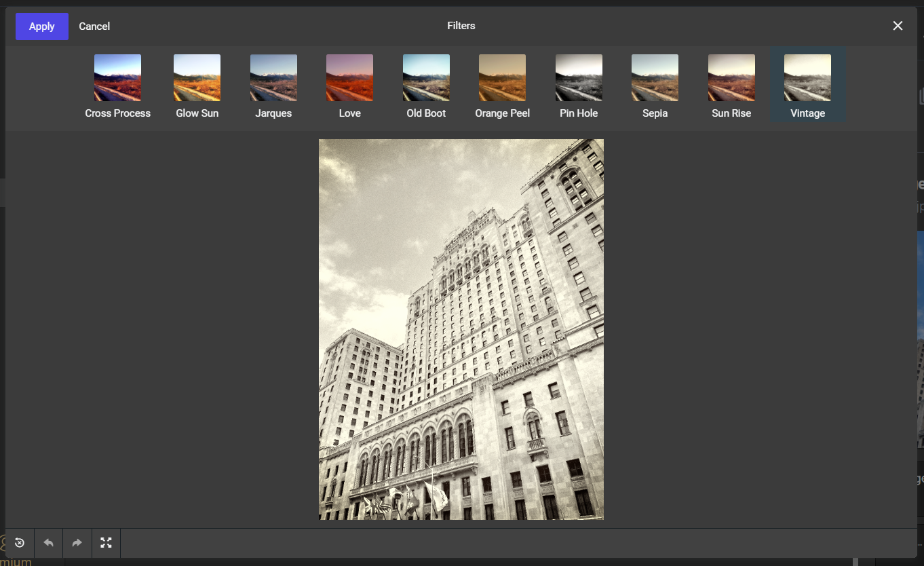Click the reset history icon

tap(20, 543)
